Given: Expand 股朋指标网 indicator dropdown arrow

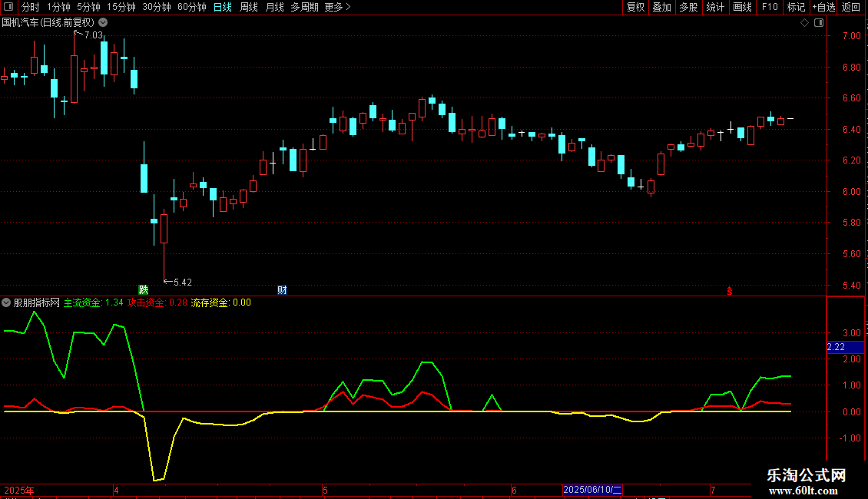Looking at the screenshot, I should 6,302.
